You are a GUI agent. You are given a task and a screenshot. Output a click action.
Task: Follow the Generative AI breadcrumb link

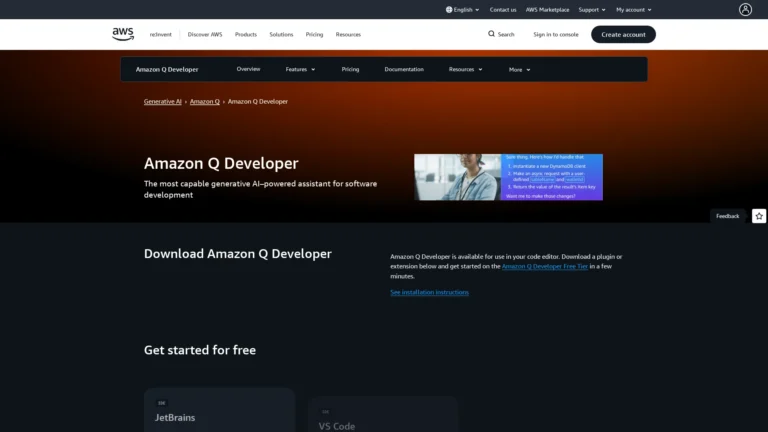point(163,102)
